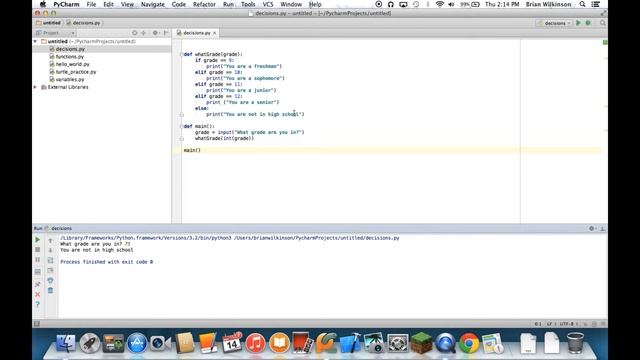This screenshot has width=640, height=360.
Task: Pause output in the Run panel
Action: tap(38, 260)
